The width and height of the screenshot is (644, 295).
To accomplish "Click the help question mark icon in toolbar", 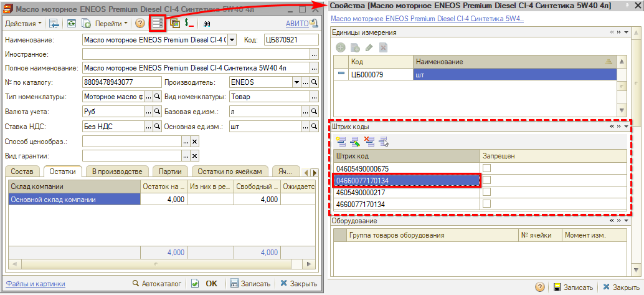I will (140, 23).
